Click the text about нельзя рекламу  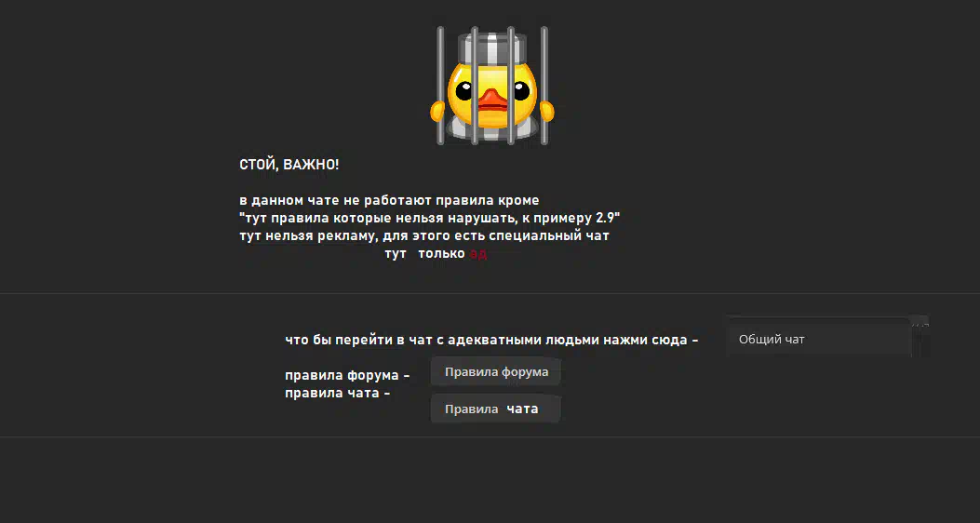pyautogui.click(x=424, y=236)
